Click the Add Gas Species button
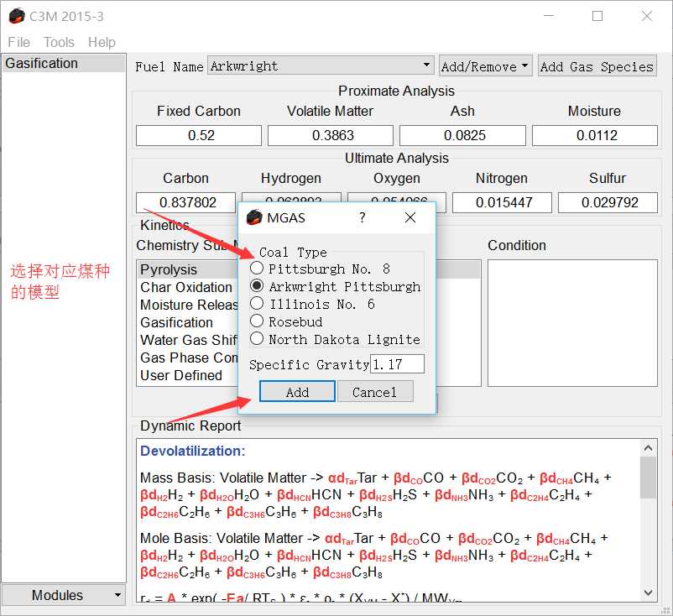The image size is (673, 616). 597,66
